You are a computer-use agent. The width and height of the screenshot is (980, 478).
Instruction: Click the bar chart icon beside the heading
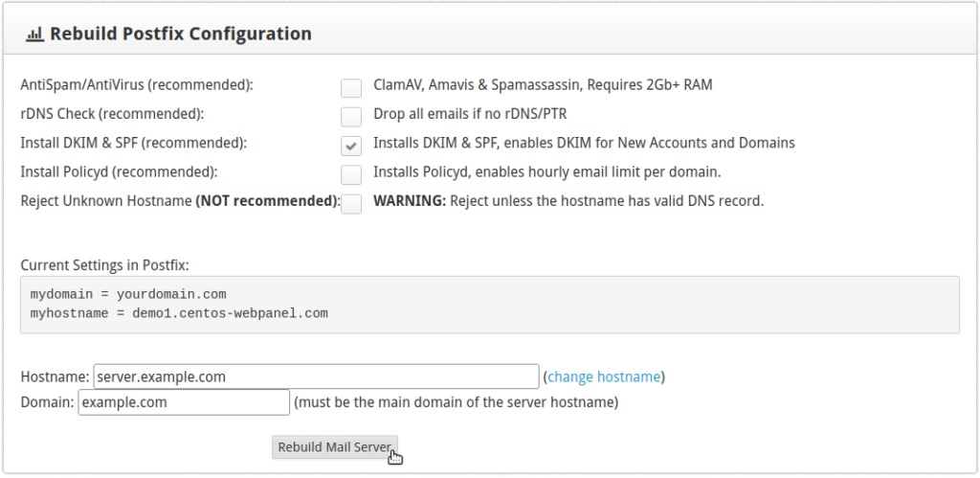tap(34, 34)
